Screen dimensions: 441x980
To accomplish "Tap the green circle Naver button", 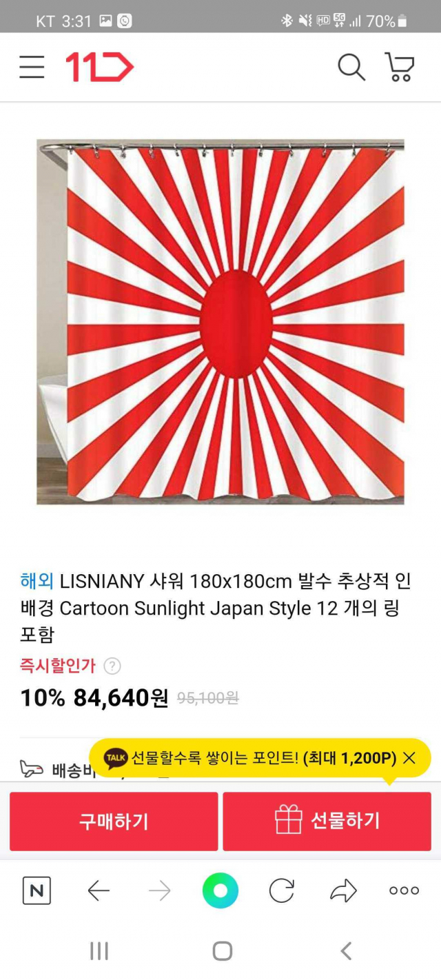I will (x=220, y=891).
